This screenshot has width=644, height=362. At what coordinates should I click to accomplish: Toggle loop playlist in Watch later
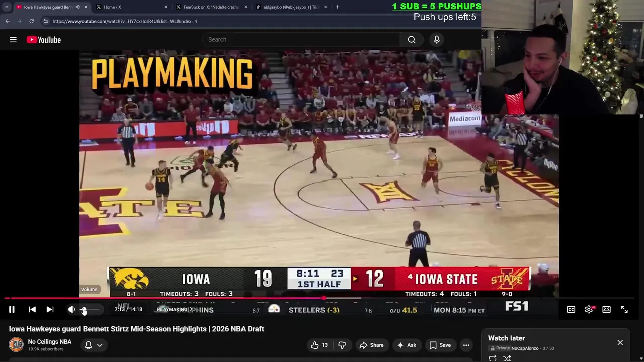pos(492,358)
